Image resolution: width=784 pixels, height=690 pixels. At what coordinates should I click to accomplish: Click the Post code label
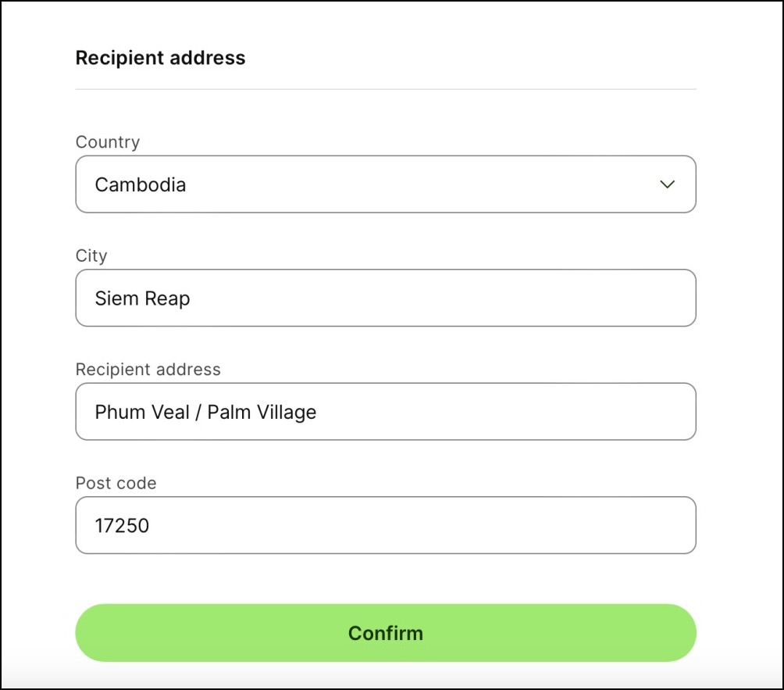[116, 483]
